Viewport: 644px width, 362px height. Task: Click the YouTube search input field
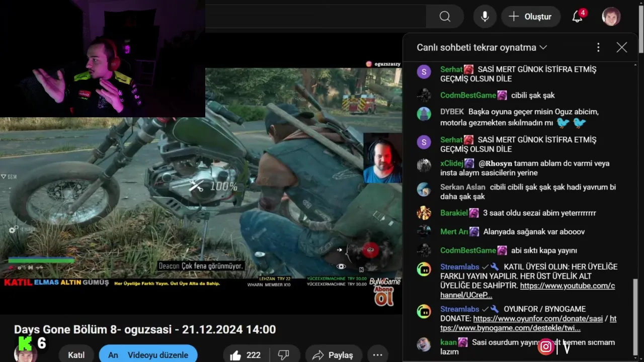click(316, 17)
